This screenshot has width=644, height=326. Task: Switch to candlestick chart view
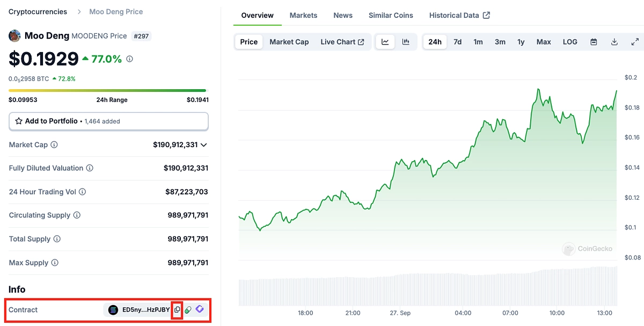406,42
